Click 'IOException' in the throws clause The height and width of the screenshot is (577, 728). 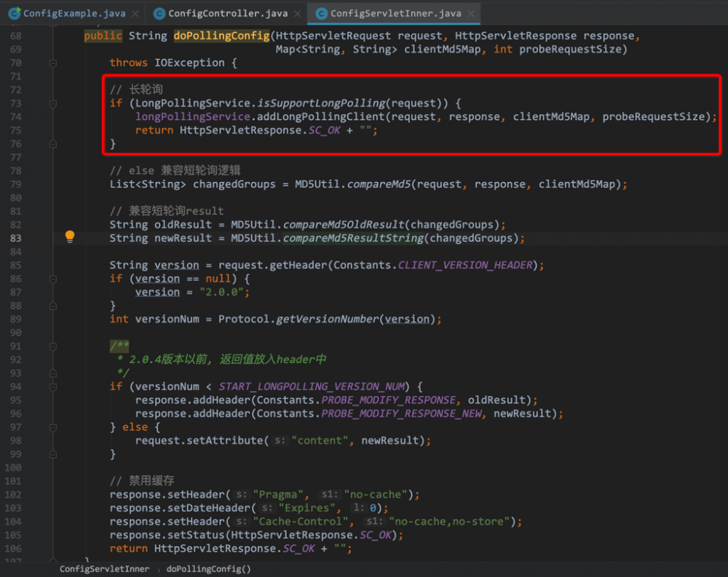click(x=189, y=63)
